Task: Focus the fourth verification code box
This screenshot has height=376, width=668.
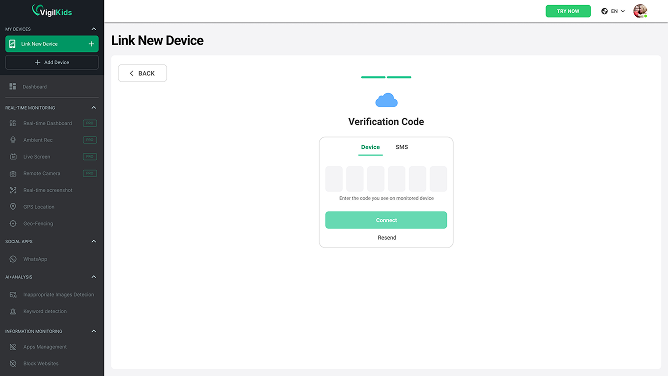Action: [397, 179]
